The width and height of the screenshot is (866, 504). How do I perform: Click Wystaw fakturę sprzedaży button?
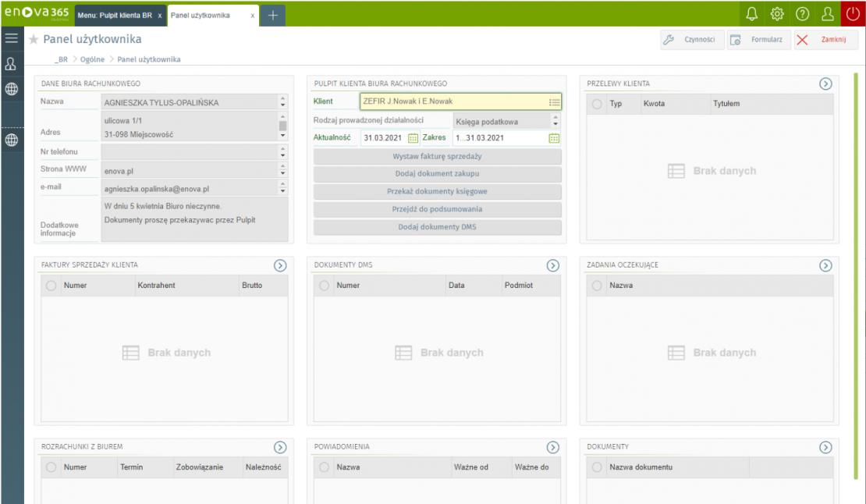(x=437, y=157)
